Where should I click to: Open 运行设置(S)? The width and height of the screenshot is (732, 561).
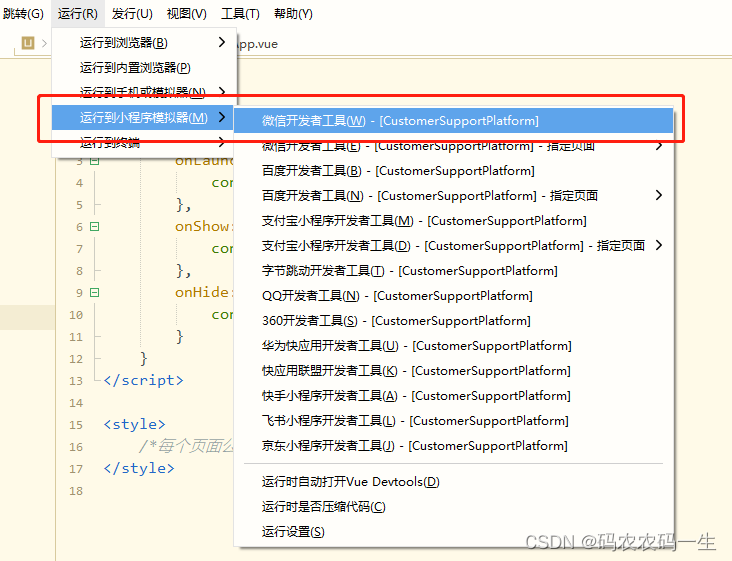pyautogui.click(x=453, y=532)
